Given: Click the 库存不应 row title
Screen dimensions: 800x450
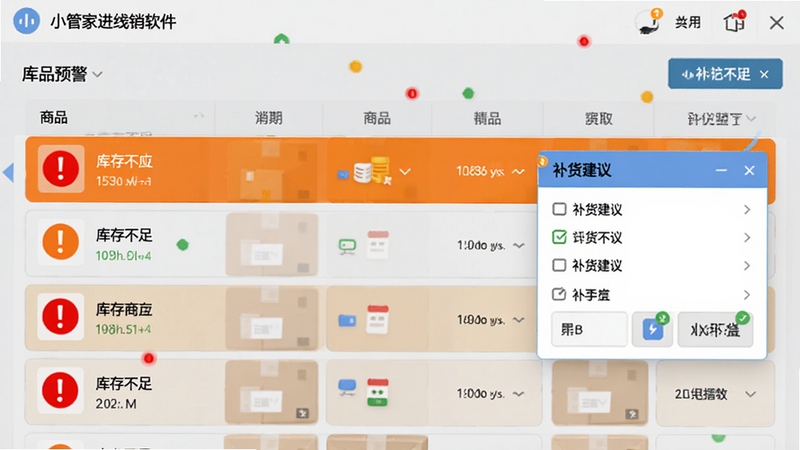Looking at the screenshot, I should point(124,162).
